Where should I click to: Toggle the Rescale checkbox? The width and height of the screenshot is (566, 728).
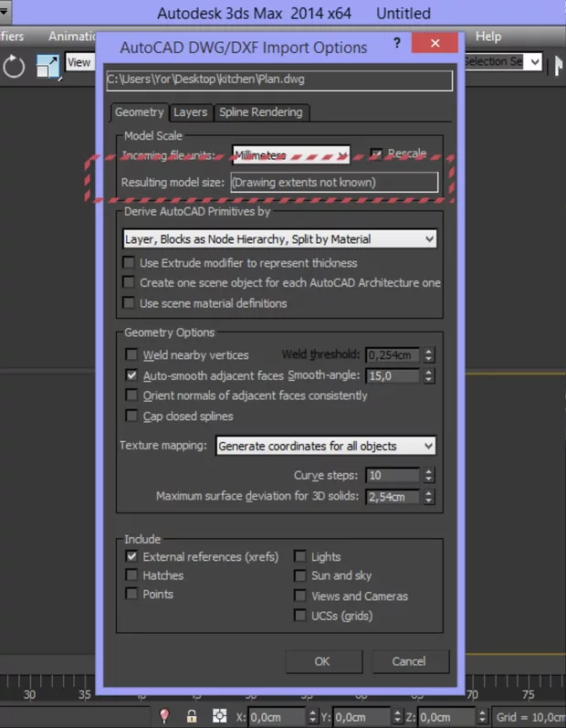point(376,153)
